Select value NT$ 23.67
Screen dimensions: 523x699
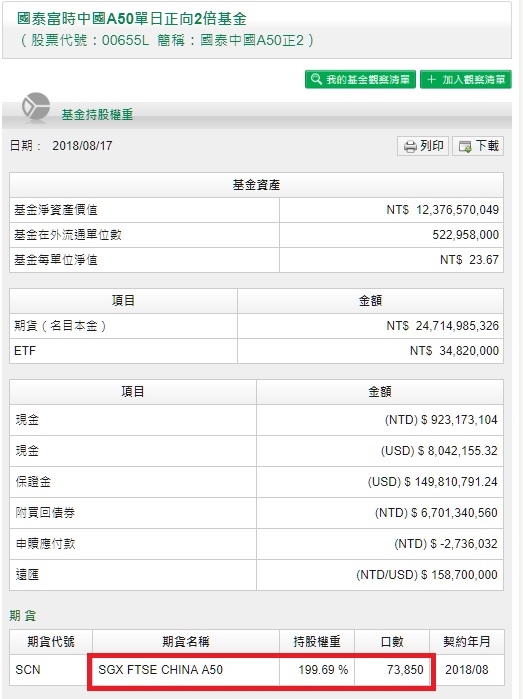coord(469,260)
